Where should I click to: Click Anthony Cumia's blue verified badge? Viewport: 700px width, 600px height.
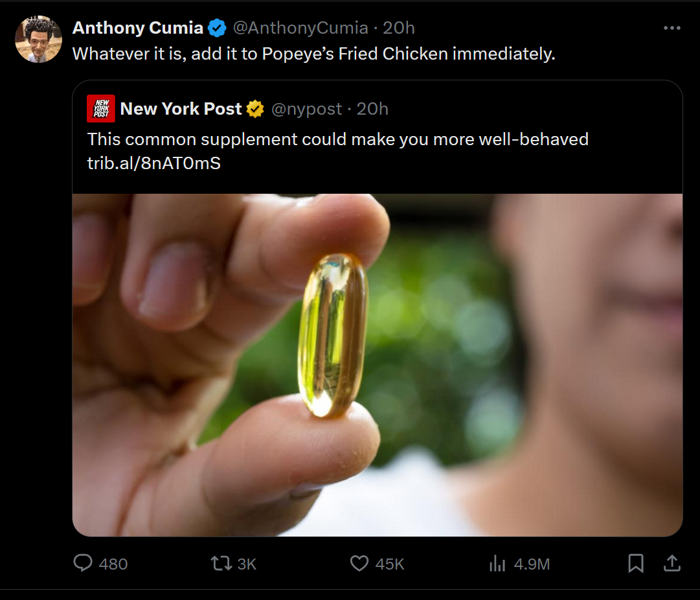(217, 29)
